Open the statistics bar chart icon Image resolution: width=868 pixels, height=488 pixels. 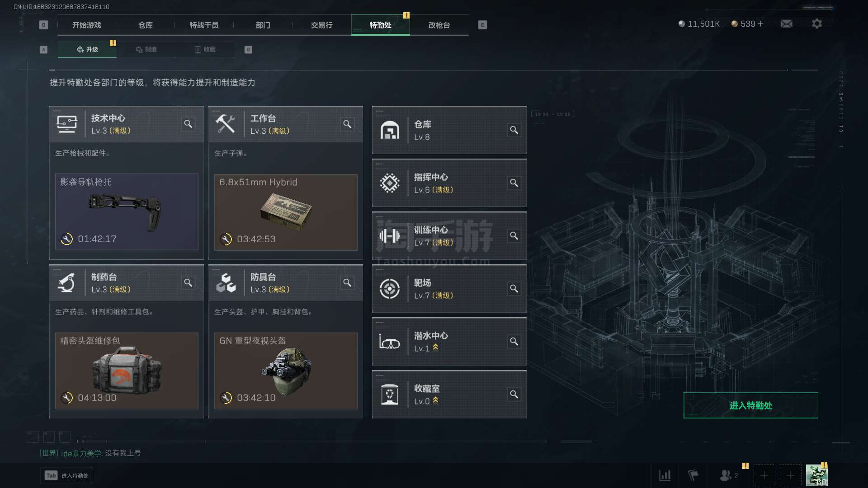tap(665, 475)
